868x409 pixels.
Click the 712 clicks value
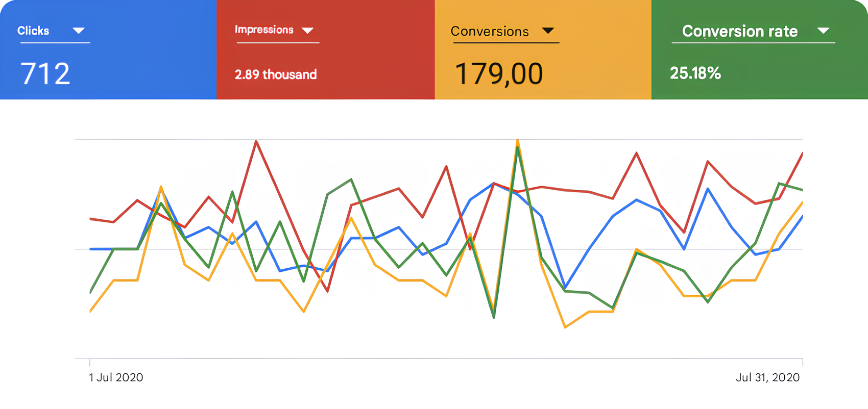coord(45,73)
